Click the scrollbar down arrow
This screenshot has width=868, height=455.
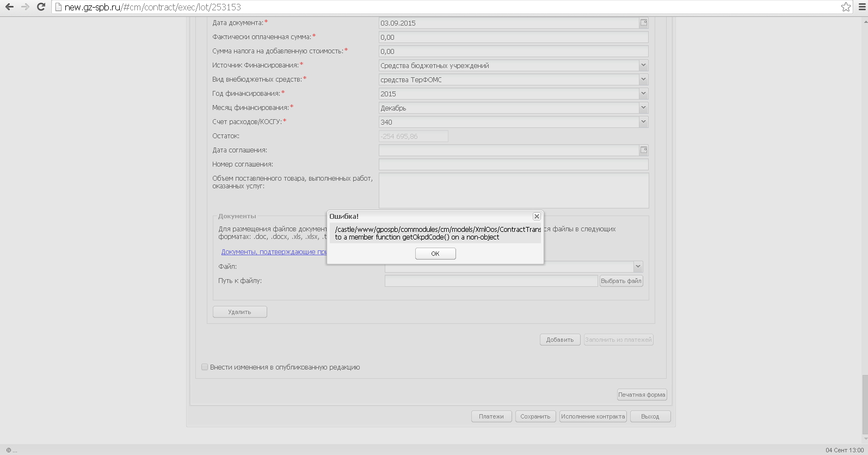(865, 438)
